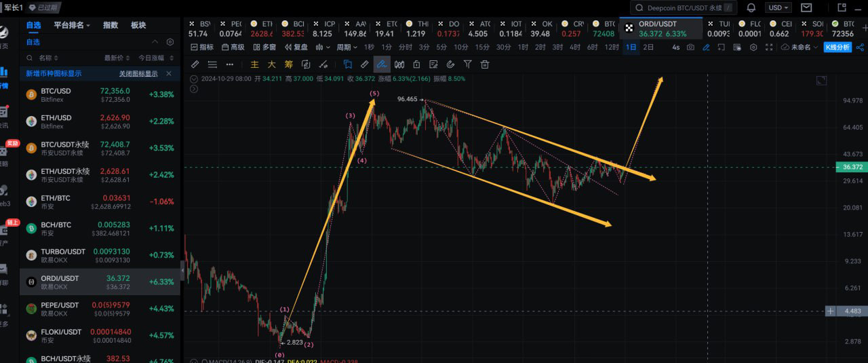Screen dimensions: 868x363
Task: Click the candlestick pattern tool icon
Action: pos(399,64)
